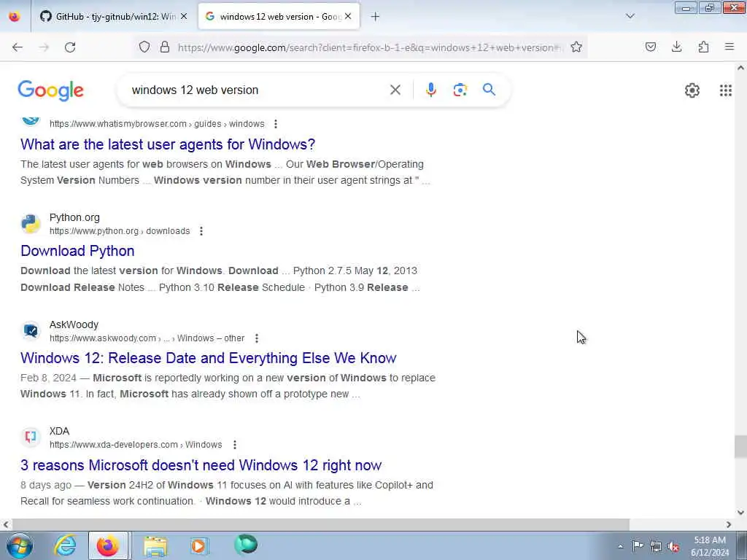This screenshot has height=560, width=747.
Task: View site security via the padlock icon
Action: (x=165, y=47)
